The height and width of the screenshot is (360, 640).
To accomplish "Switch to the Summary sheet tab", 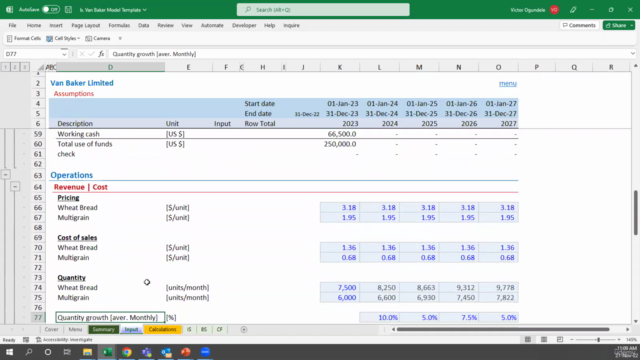I will pyautogui.click(x=103, y=329).
